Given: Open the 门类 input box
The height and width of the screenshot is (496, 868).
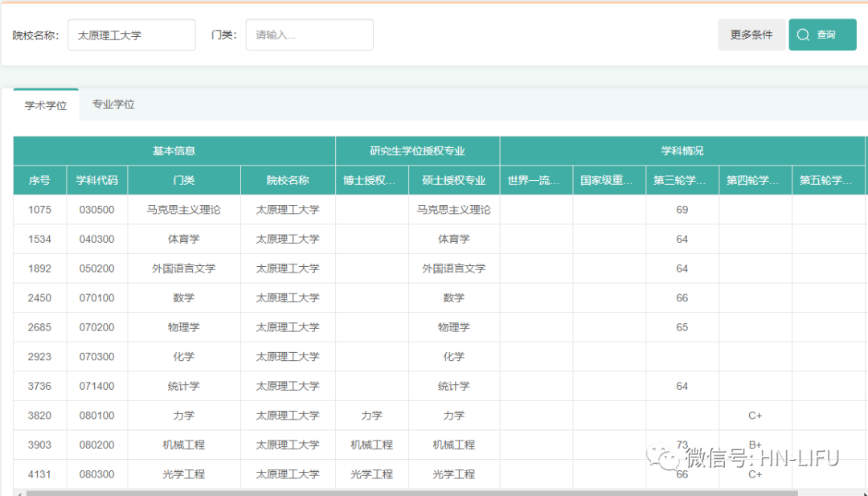Looking at the screenshot, I should click(309, 35).
